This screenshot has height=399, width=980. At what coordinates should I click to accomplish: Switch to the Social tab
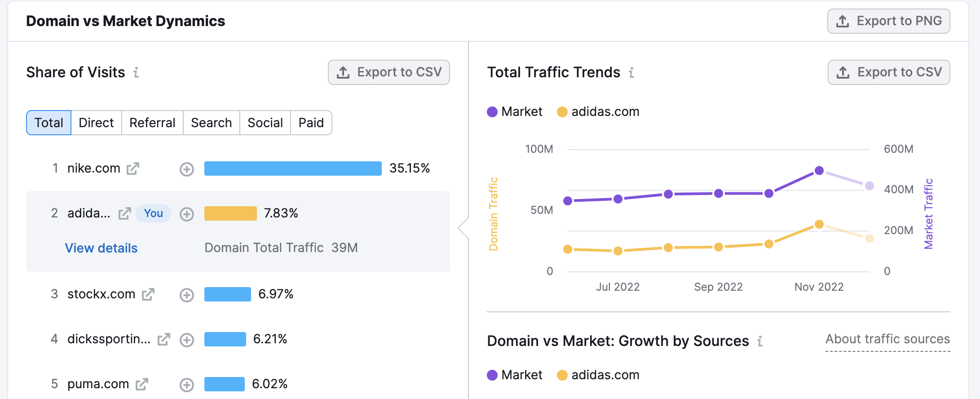point(265,123)
